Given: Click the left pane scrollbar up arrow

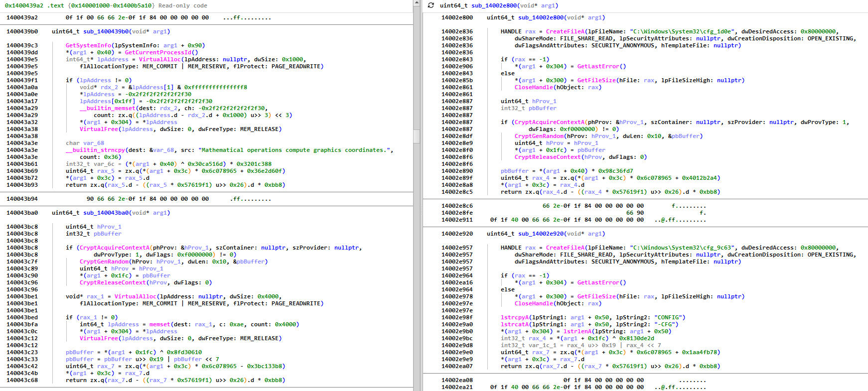Looking at the screenshot, I should [417, 3].
